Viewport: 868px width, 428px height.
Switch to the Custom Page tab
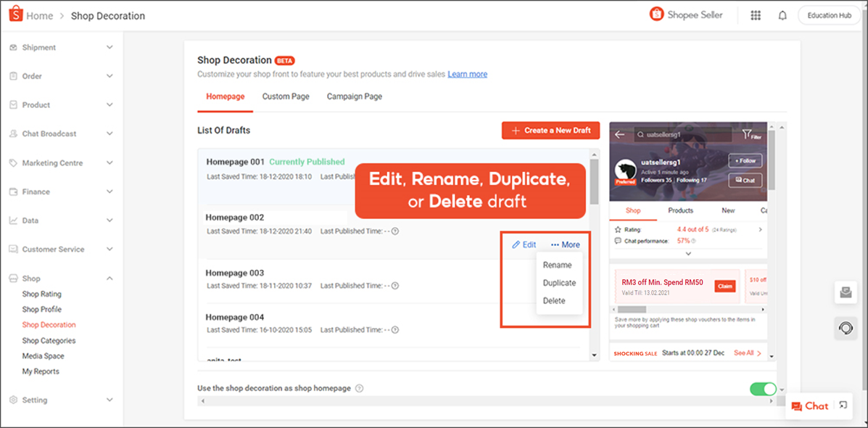point(286,96)
